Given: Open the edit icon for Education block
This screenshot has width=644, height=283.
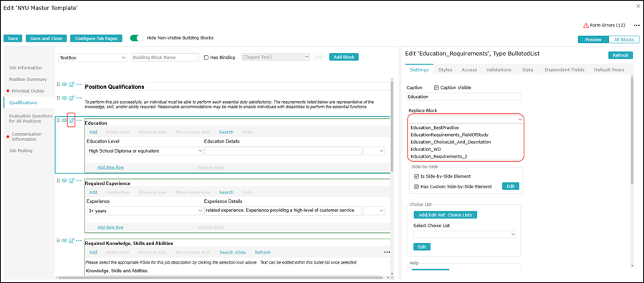Looking at the screenshot, I should pos(71,120).
